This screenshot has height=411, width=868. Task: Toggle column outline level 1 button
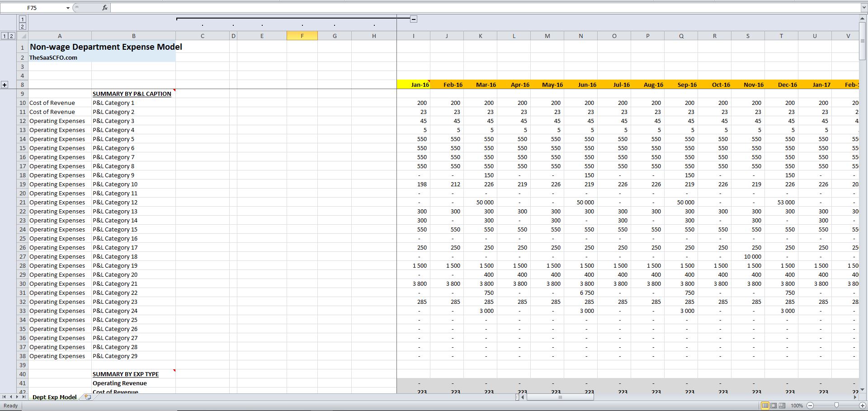point(22,19)
